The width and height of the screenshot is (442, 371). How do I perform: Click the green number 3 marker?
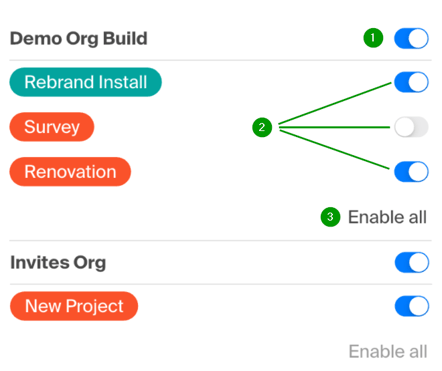pyautogui.click(x=330, y=217)
